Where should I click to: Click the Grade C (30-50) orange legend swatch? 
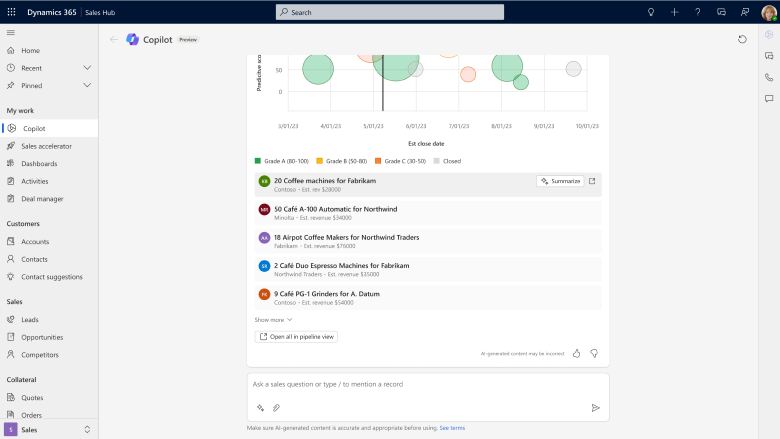tap(378, 161)
